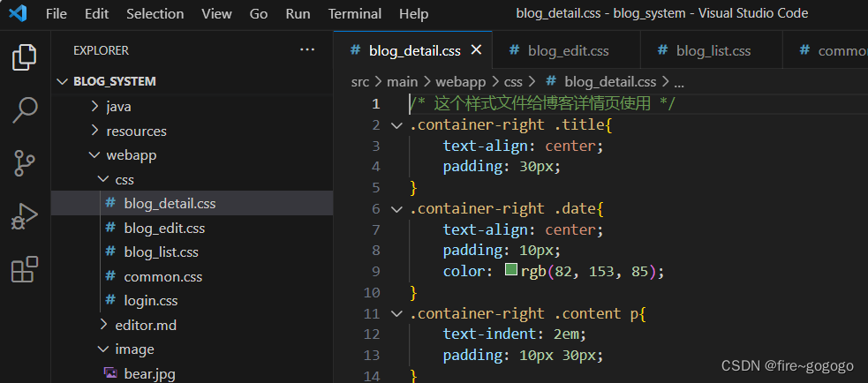
Task: Fold .container-right .title rule at line 2
Action: 396,125
